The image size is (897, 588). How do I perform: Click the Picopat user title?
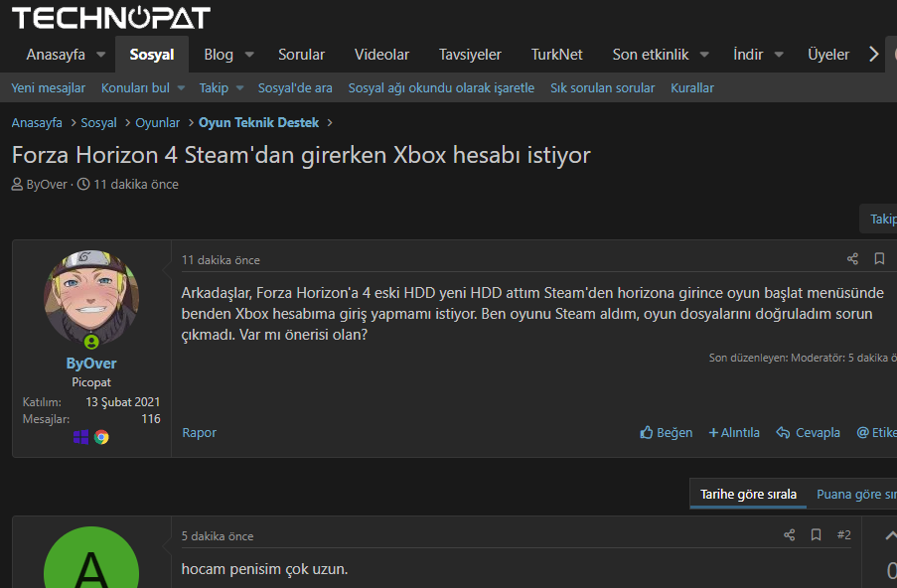[x=91, y=382]
